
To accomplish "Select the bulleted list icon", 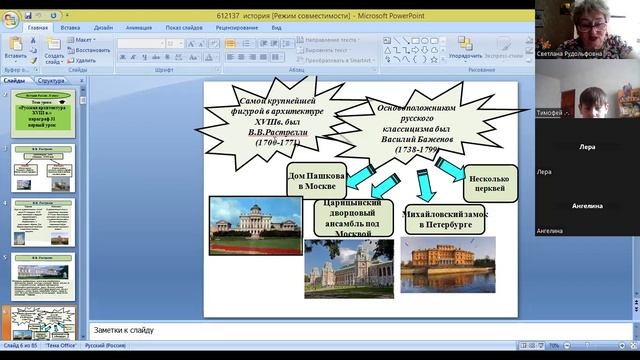I will tap(230, 44).
